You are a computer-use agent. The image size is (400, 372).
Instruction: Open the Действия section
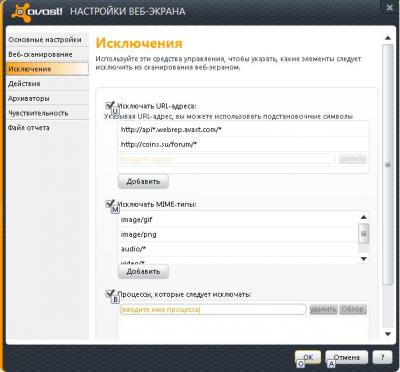pyautogui.click(x=47, y=84)
